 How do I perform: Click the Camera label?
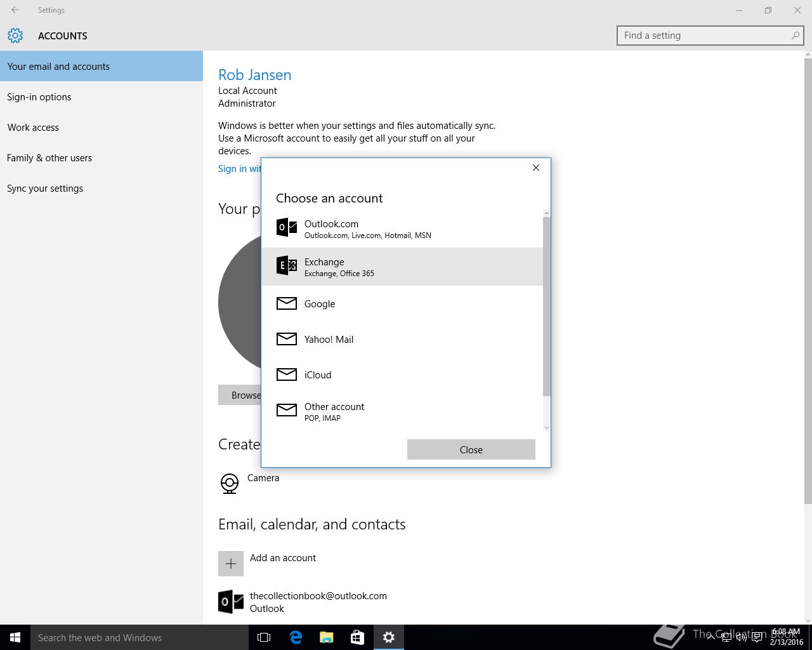(263, 477)
